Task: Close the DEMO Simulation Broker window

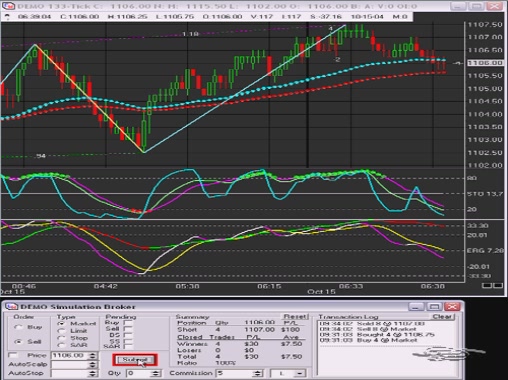Action: (452, 306)
